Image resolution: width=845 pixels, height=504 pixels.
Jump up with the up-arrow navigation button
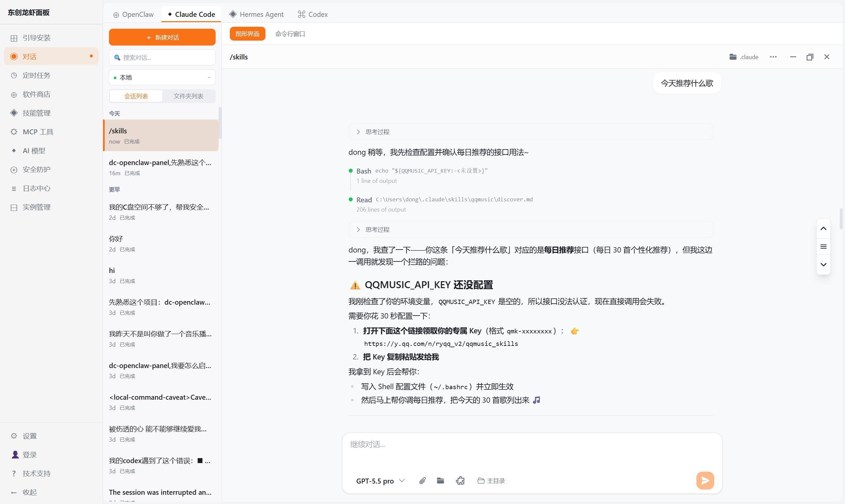pos(823,229)
